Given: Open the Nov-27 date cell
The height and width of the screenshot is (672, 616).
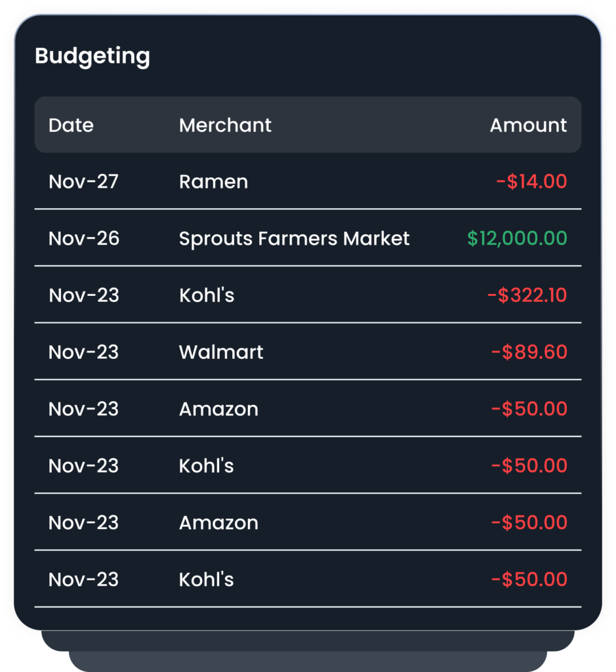Looking at the screenshot, I should click(83, 182).
